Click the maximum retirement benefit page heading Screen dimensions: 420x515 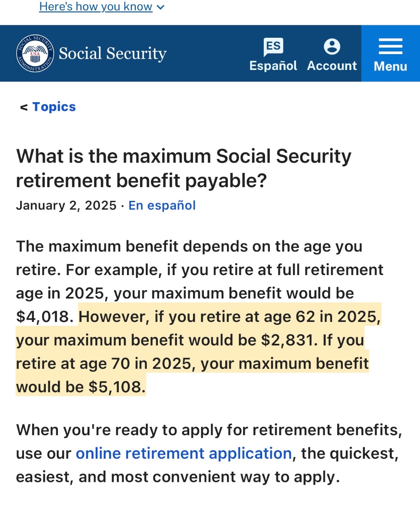click(x=184, y=169)
